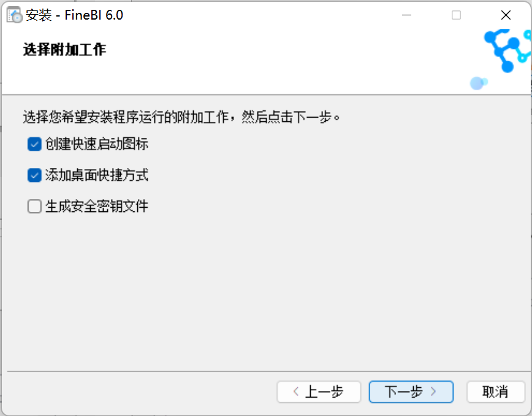Click the 生成安全密钥文件 label text
Screen dimensions: 532x416
pos(97,206)
